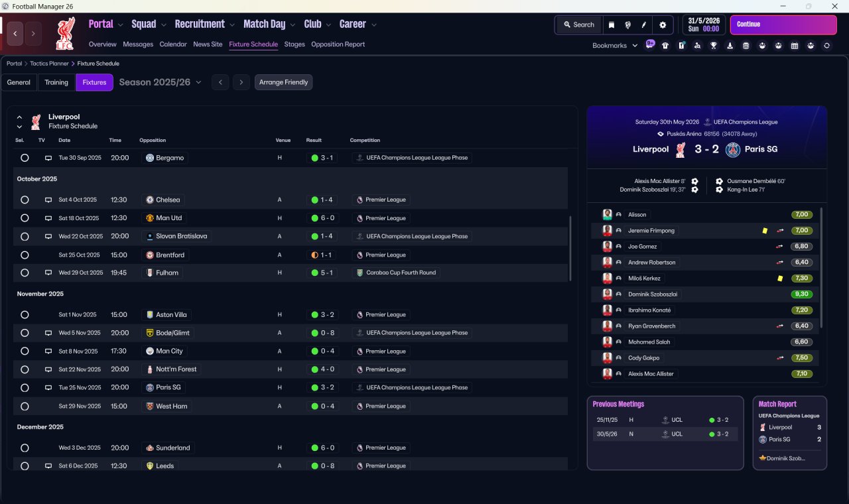The height and width of the screenshot is (504, 849).
Task: Click the pencil edit icon in top bar
Action: coord(643,25)
